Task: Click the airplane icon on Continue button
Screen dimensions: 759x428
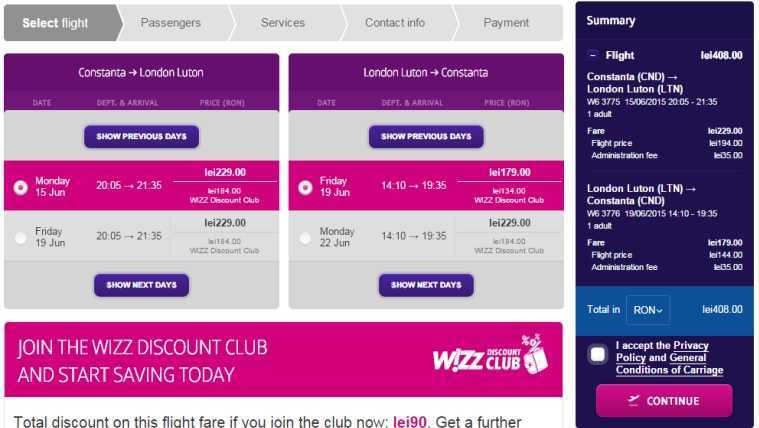Action: tap(634, 400)
